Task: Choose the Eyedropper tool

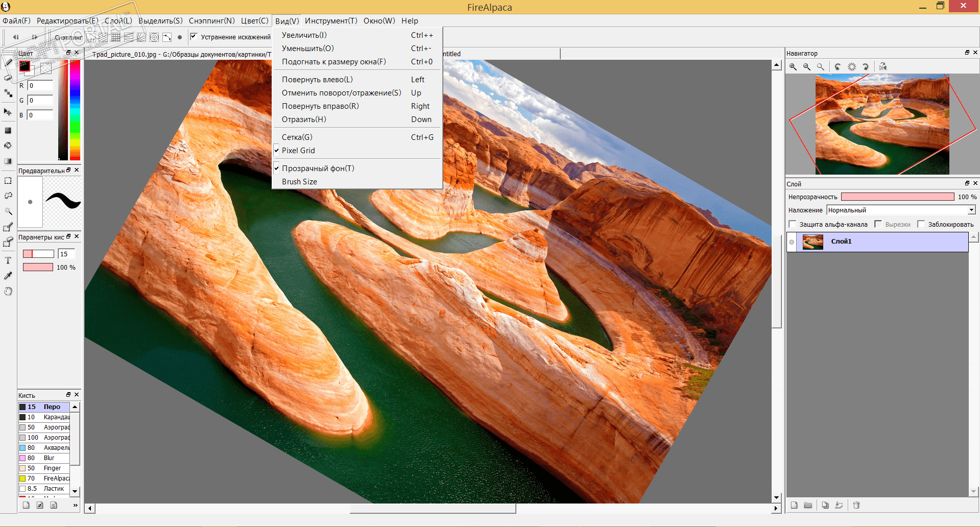Action: coord(8,276)
